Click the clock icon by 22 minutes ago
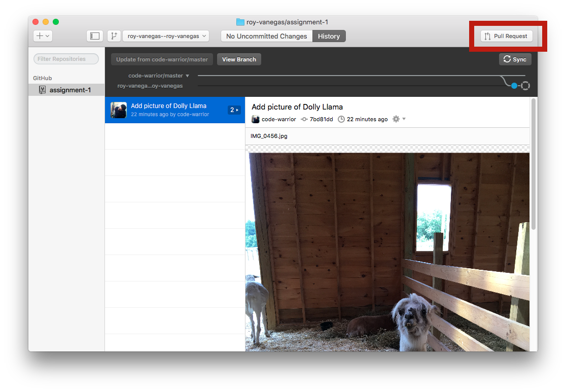Viewport: 566px width, 392px height. click(341, 119)
